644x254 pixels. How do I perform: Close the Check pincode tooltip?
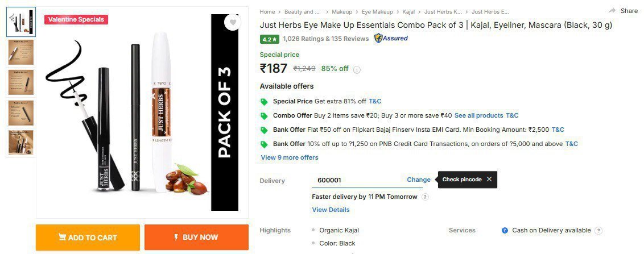coord(489,180)
